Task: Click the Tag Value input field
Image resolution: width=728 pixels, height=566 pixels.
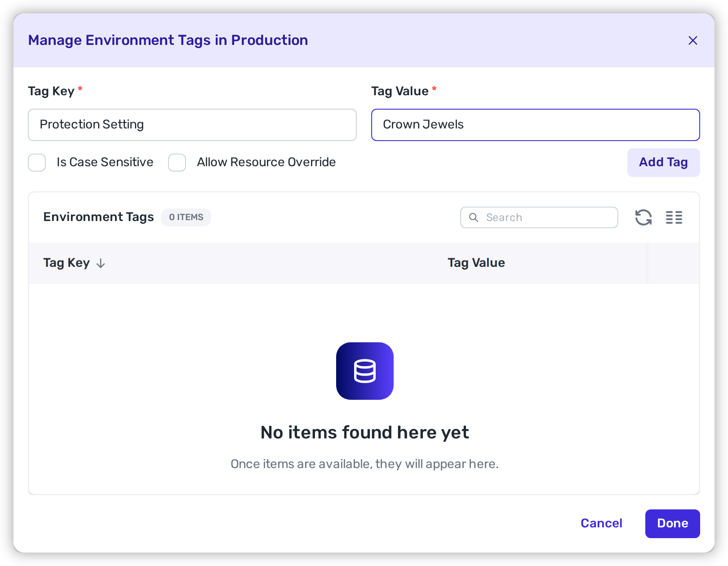Action: coord(535,125)
